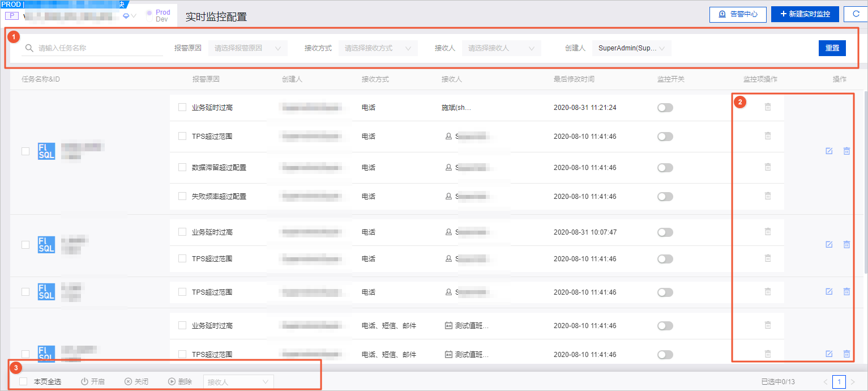Go to the next page arrow
This screenshot has height=391, width=868.
pyautogui.click(x=853, y=382)
